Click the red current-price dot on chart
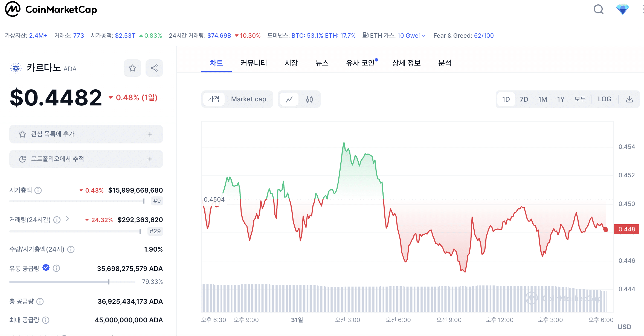The height and width of the screenshot is (336, 644). click(606, 230)
